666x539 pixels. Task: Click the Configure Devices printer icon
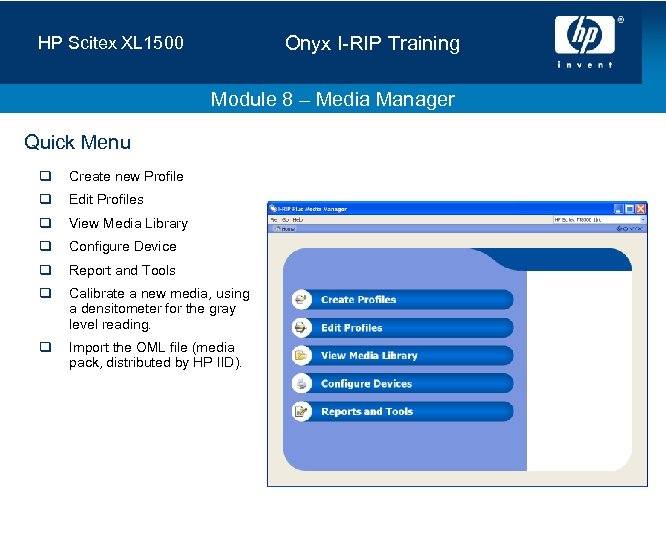click(302, 384)
